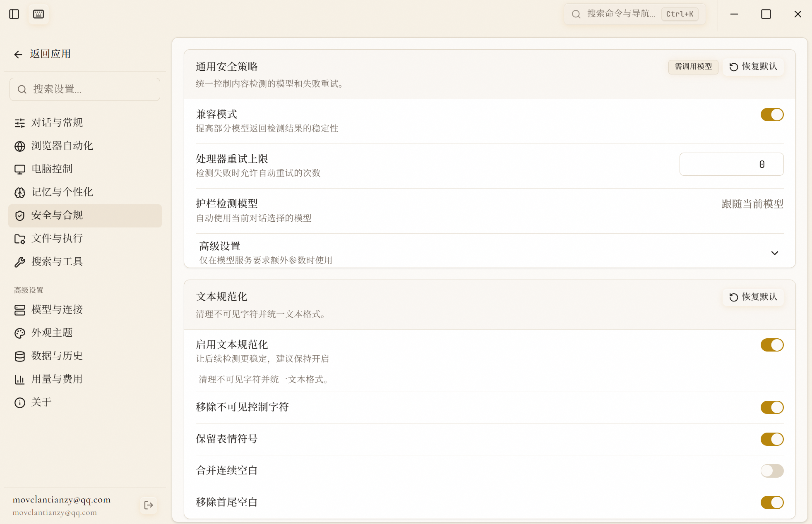Toggle 移除首尾空白 switch
This screenshot has width=812, height=524.
click(772, 502)
